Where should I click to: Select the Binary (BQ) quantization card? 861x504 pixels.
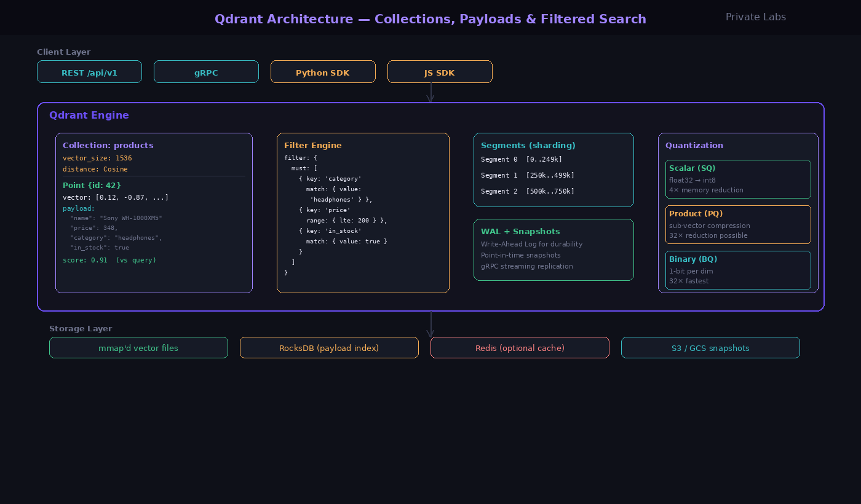(738, 270)
